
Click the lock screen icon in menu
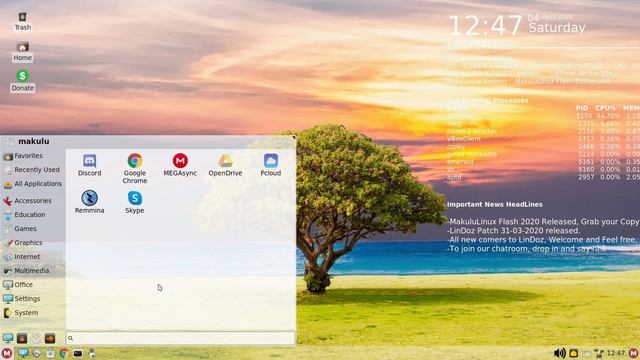tap(22, 338)
